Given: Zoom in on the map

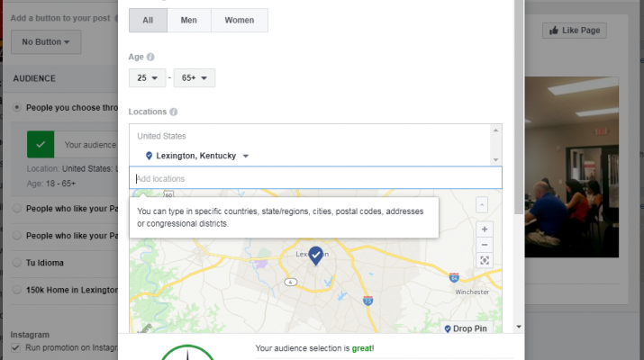Looking at the screenshot, I should tap(485, 229).
